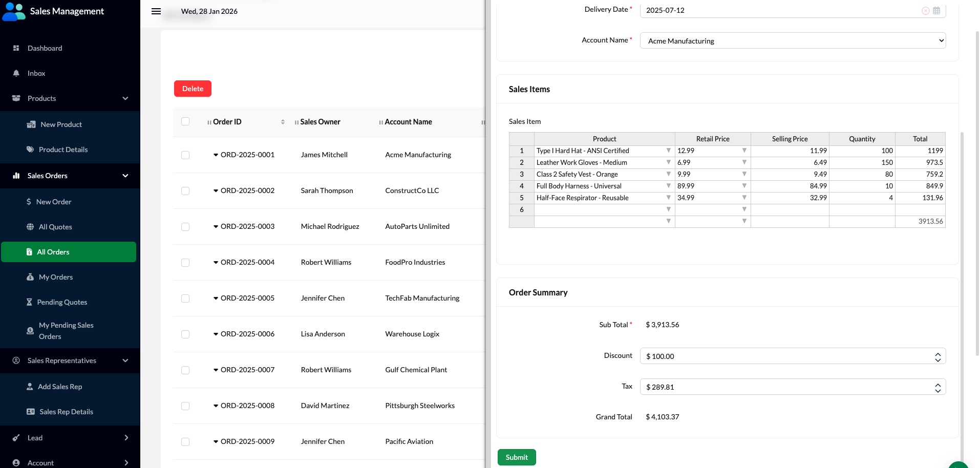Check the box for ORD-2025-0005

click(185, 299)
